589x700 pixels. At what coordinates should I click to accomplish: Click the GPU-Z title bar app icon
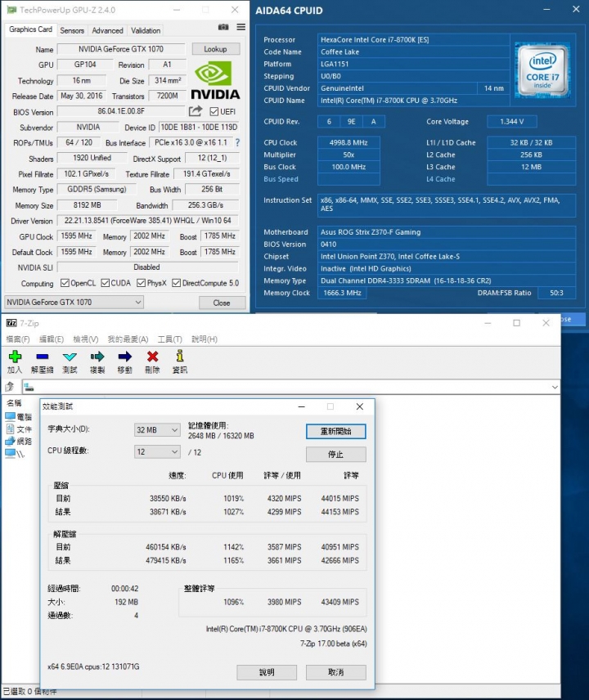11,9
